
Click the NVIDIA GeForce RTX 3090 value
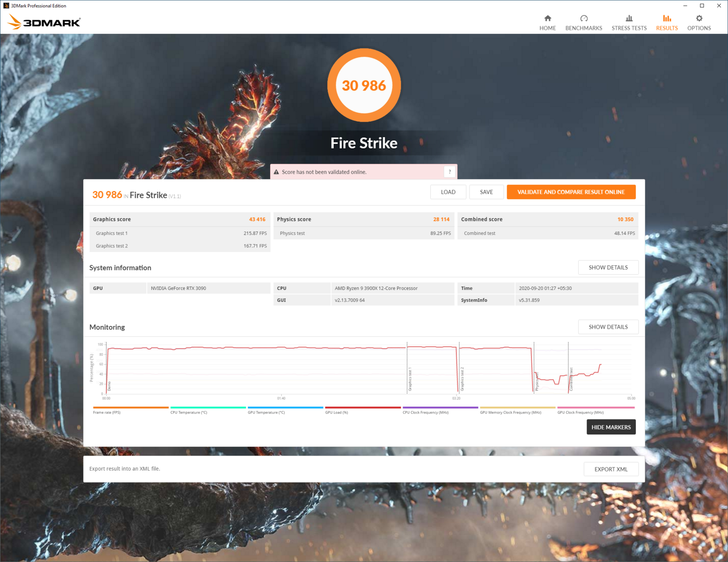tap(178, 288)
